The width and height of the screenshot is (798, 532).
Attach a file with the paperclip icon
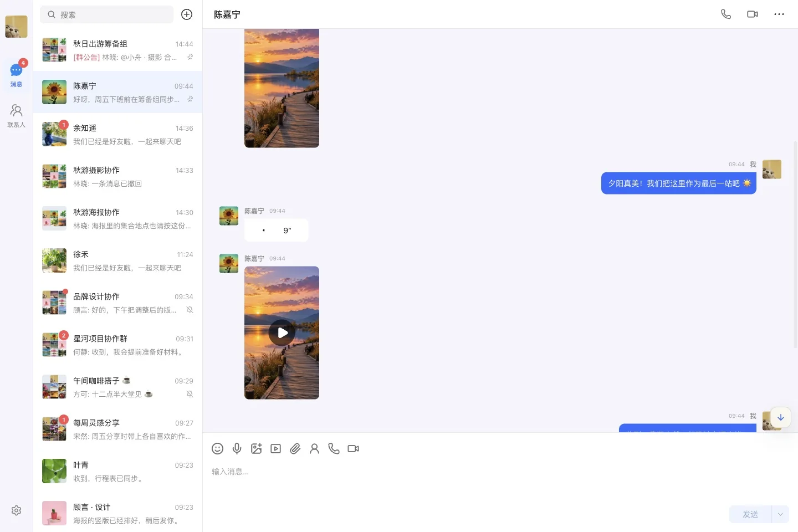[295, 448]
